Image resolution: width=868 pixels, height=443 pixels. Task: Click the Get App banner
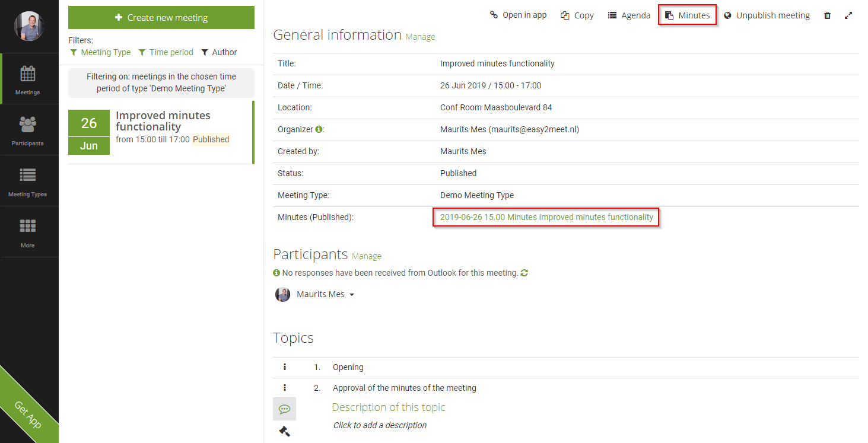click(27, 413)
